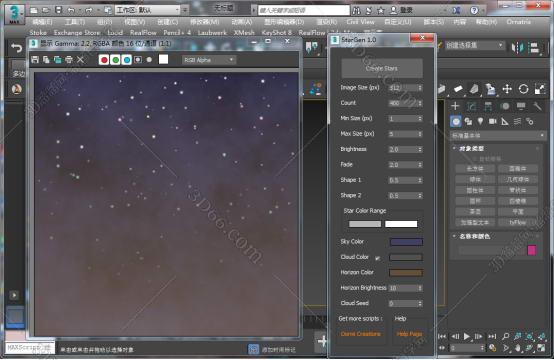Open the Civil View menu

[360, 22]
